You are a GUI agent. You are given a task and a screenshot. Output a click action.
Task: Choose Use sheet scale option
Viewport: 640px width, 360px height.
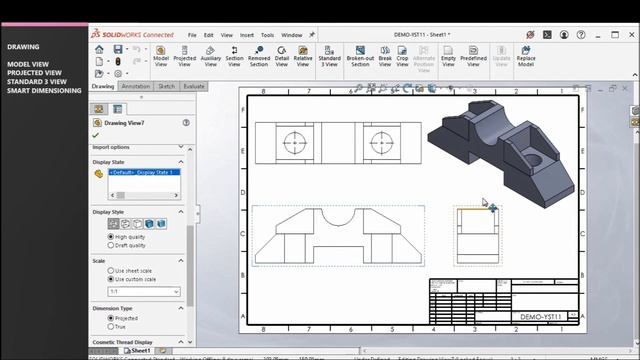tap(111, 271)
